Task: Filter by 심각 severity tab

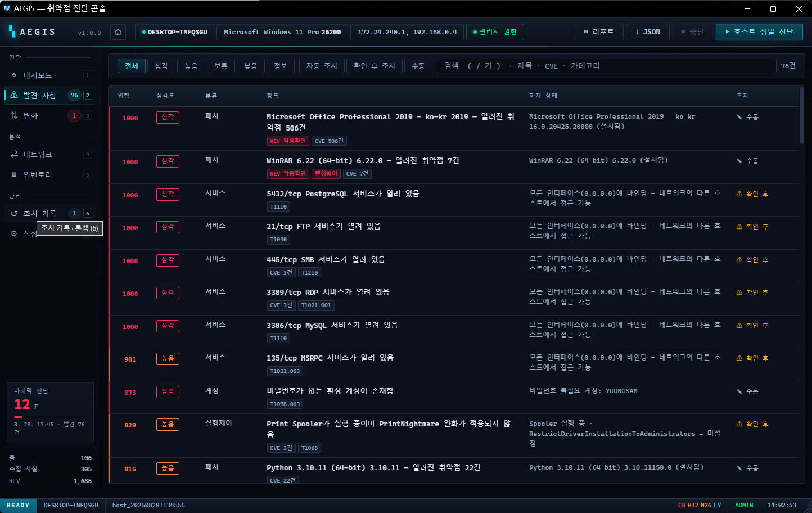Action: point(161,66)
